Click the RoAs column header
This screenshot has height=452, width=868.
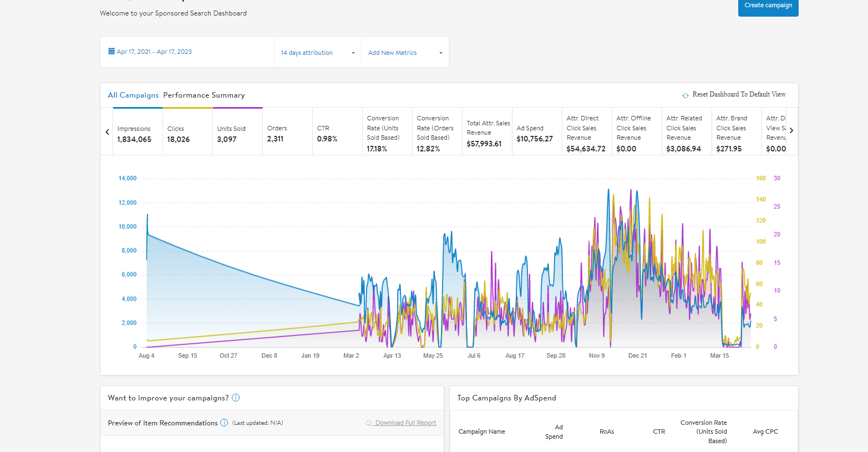coord(607,431)
